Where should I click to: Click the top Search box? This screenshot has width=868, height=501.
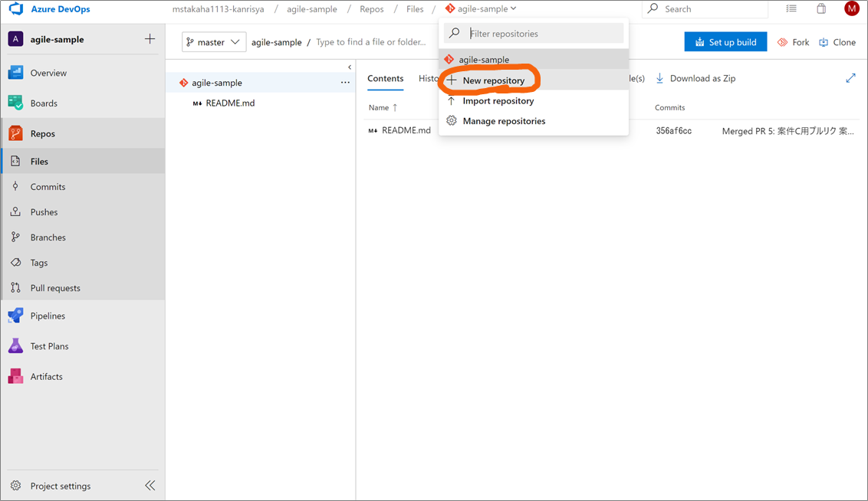click(x=705, y=9)
